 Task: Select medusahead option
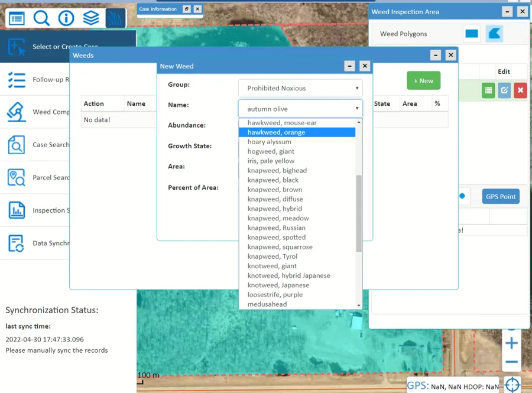(297, 304)
